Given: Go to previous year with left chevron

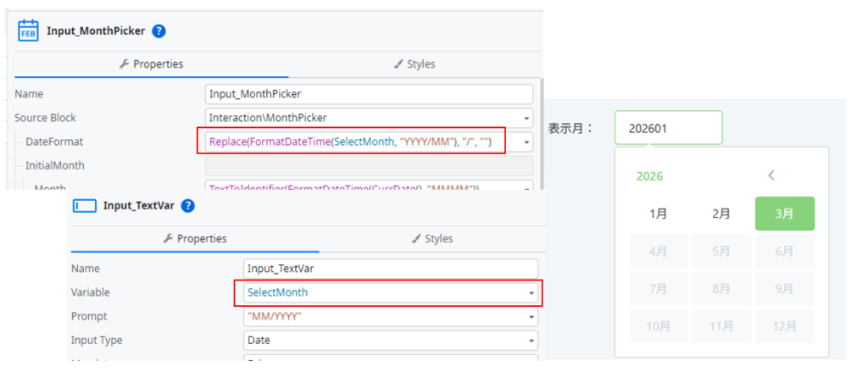Looking at the screenshot, I should click(x=771, y=175).
